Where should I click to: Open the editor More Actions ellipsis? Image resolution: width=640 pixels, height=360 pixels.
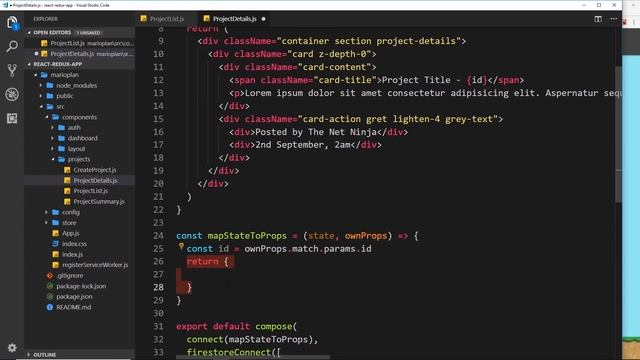613,19
